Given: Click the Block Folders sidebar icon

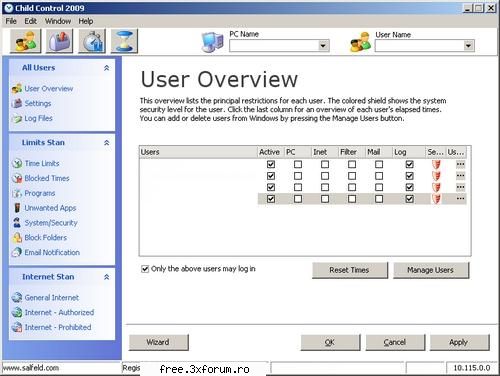Looking at the screenshot, I should tap(17, 238).
